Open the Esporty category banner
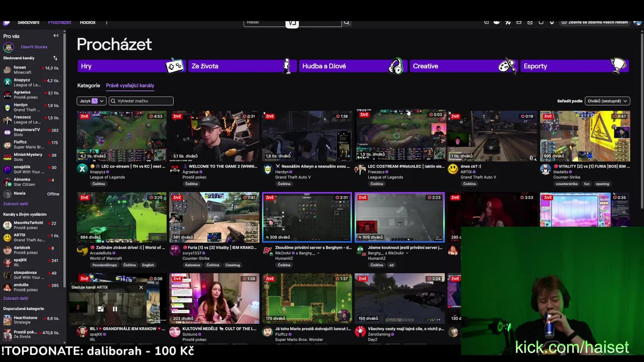The width and height of the screenshot is (644, 362). pos(575,66)
